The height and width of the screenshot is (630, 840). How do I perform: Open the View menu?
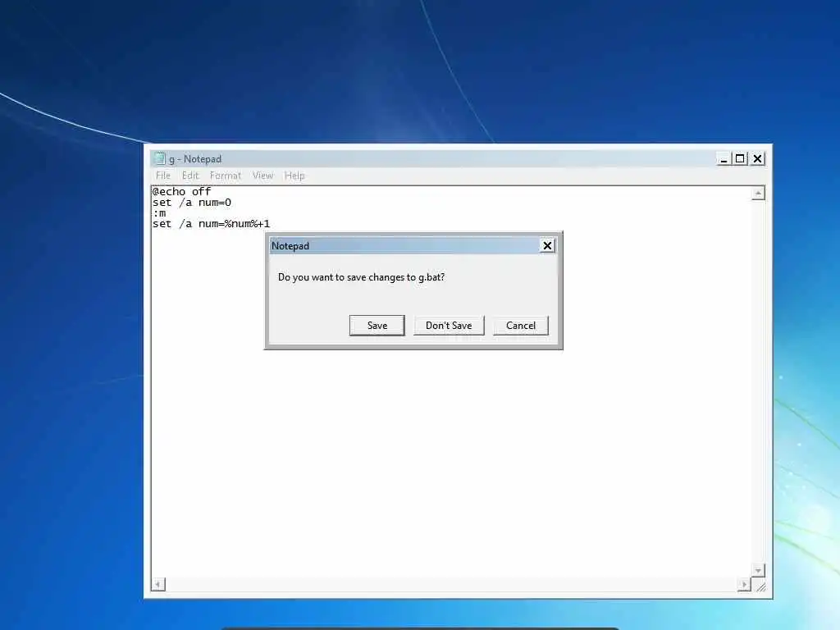point(262,176)
